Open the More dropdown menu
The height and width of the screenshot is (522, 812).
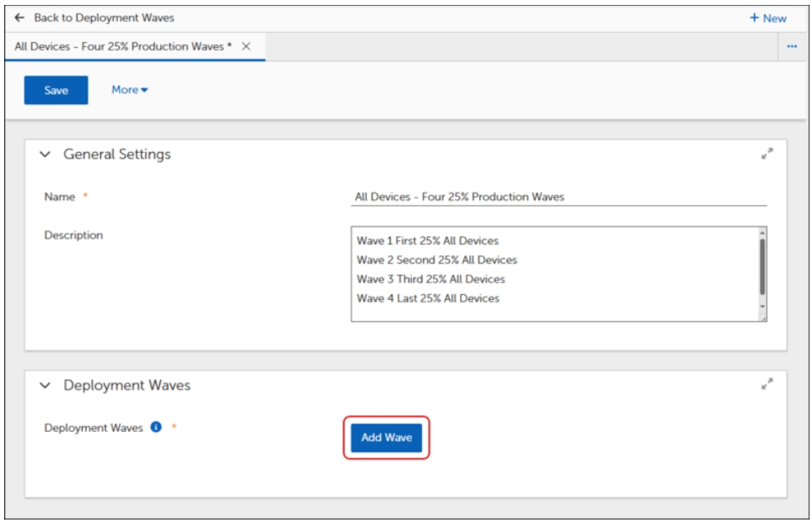[x=130, y=90]
